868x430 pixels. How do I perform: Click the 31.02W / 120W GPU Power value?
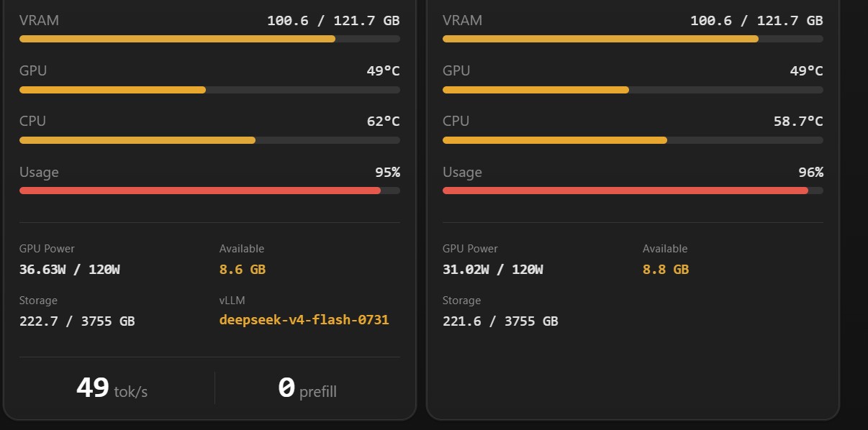(x=492, y=270)
